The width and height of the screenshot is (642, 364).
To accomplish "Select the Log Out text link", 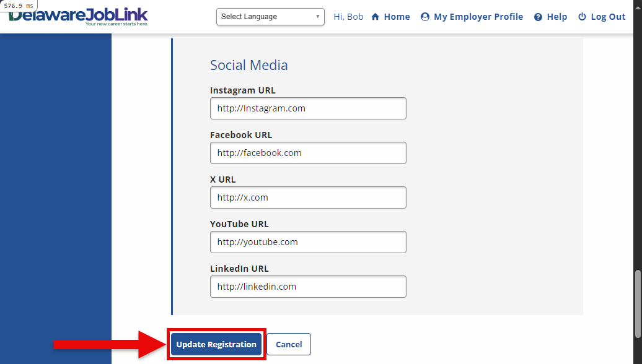I will (x=608, y=17).
